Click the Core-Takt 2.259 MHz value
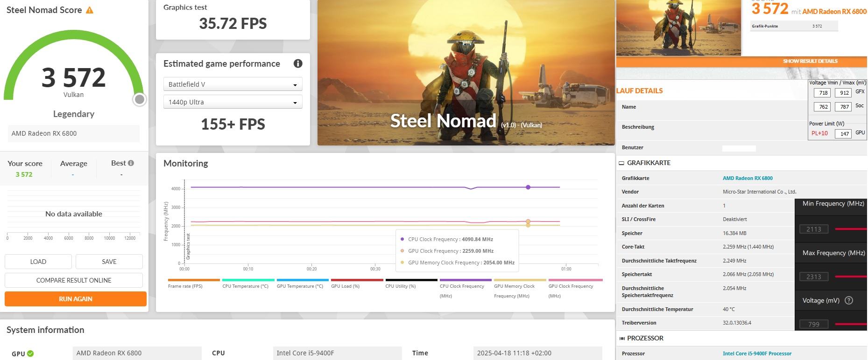The width and height of the screenshot is (868, 360). [748, 247]
